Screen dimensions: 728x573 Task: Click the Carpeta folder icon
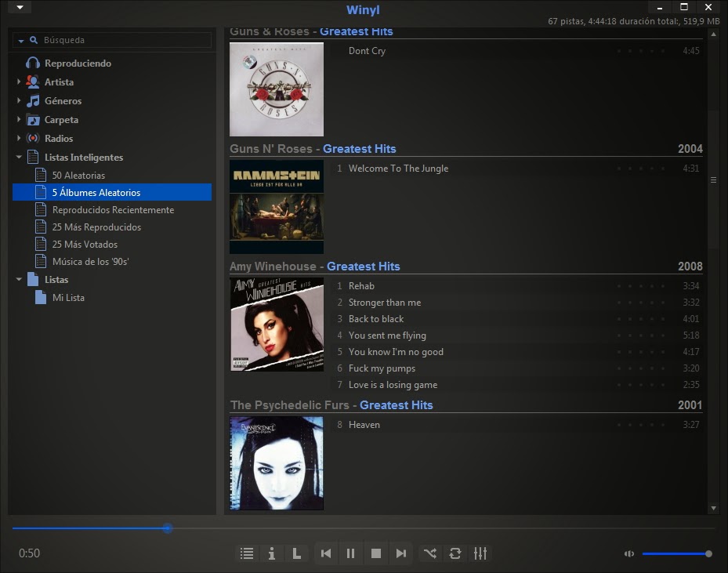click(x=32, y=120)
